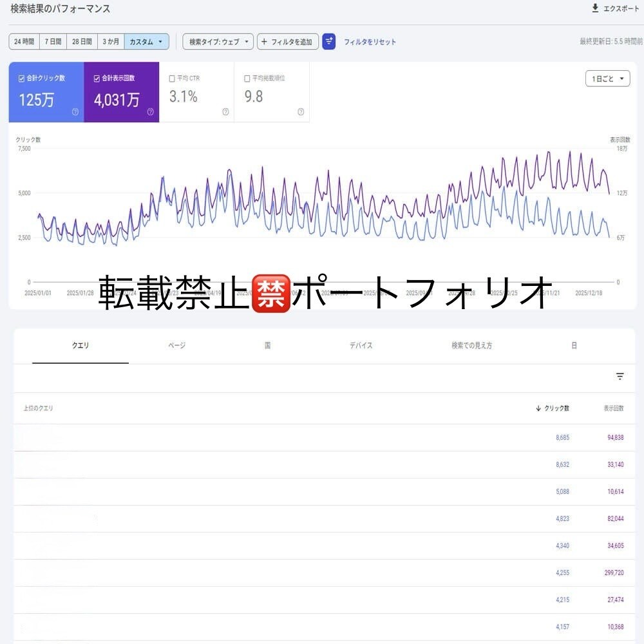
Task: Sort by 表示回数 column header
Action: (x=614, y=408)
